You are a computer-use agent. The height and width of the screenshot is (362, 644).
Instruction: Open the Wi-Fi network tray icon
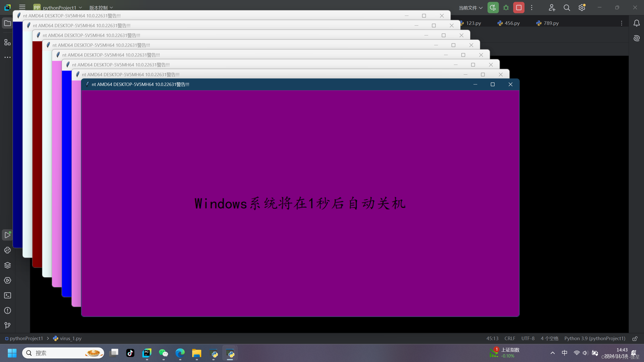(577, 353)
